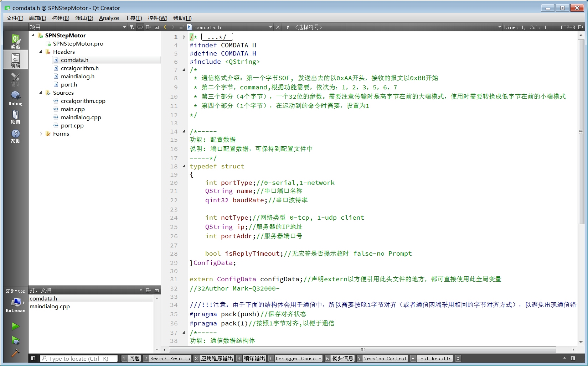Switch to Debug mode in sidebar
Viewport: 588px width, 366px height.
16,98
